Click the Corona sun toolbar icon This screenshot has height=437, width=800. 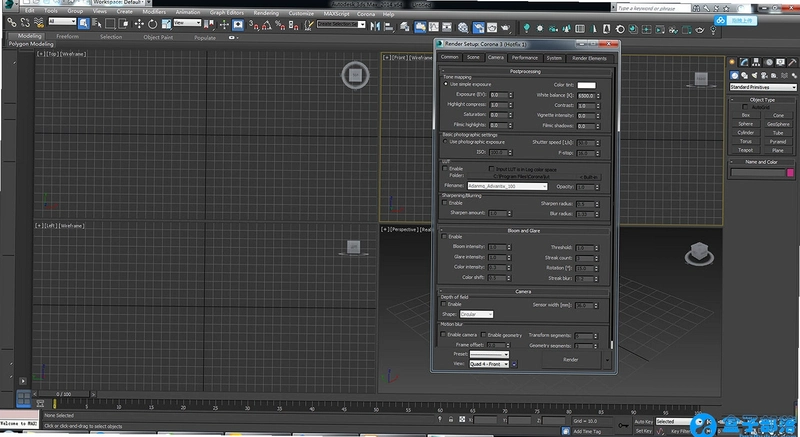(x=540, y=29)
